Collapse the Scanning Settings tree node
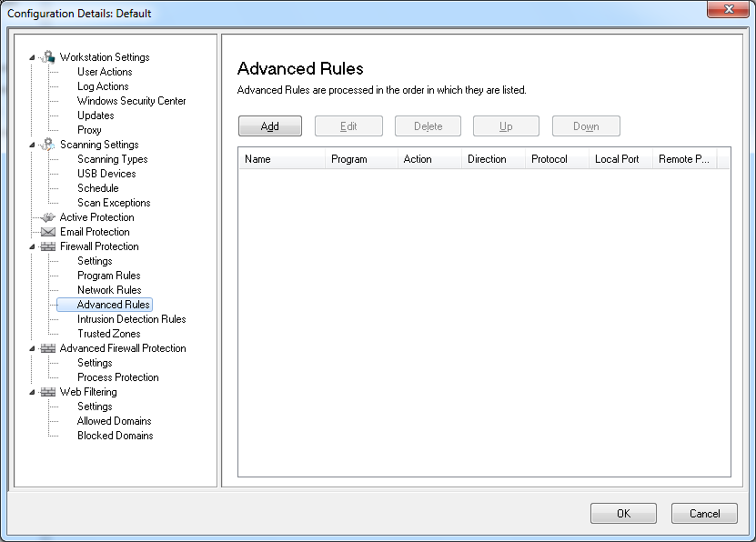The image size is (756, 542). pos(33,146)
